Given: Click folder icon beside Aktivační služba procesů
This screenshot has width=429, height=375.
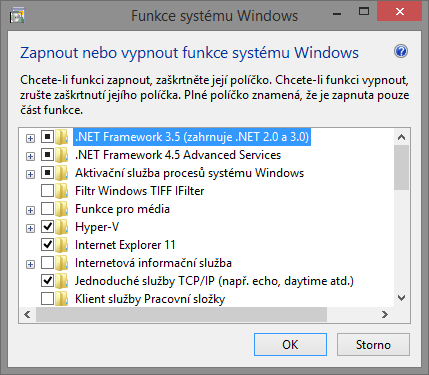Looking at the screenshot, I should tap(62, 173).
